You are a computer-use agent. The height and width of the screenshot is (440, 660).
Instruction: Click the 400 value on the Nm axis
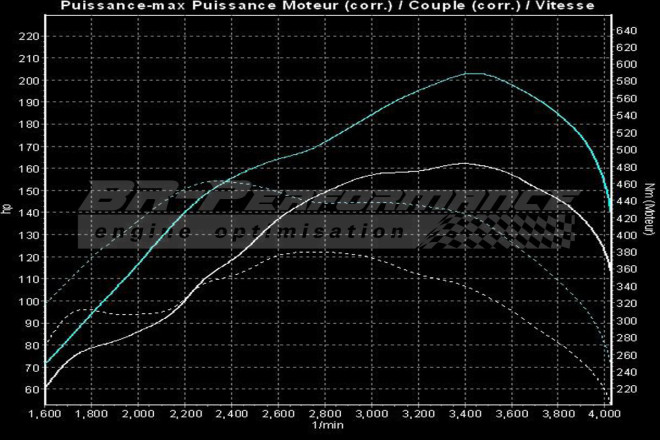[x=627, y=235]
